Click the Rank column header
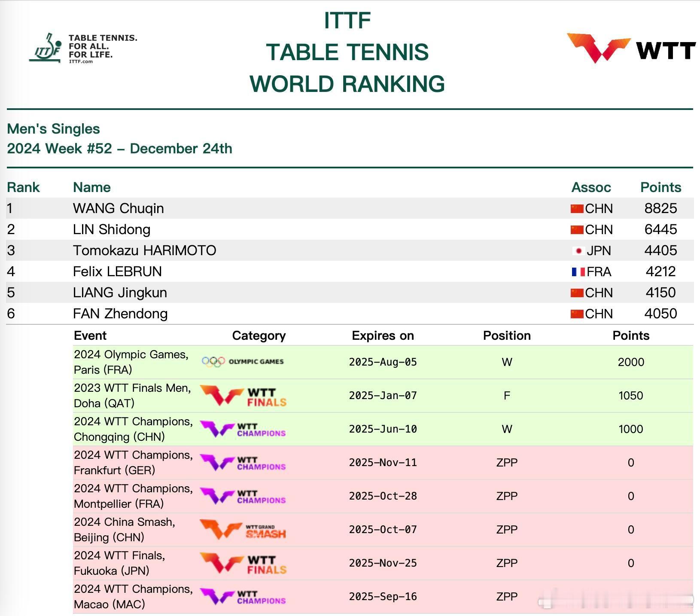 point(23,187)
